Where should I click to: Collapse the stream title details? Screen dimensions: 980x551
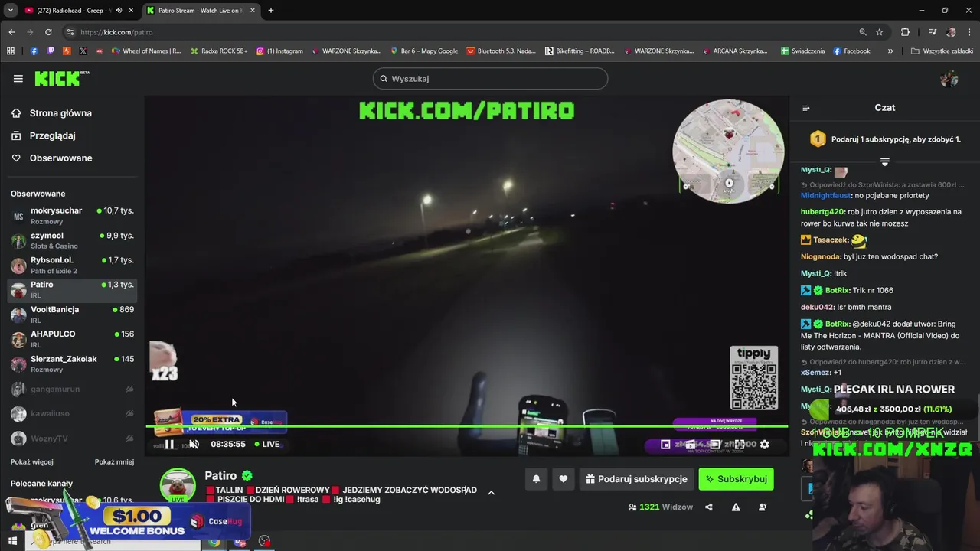point(491,493)
